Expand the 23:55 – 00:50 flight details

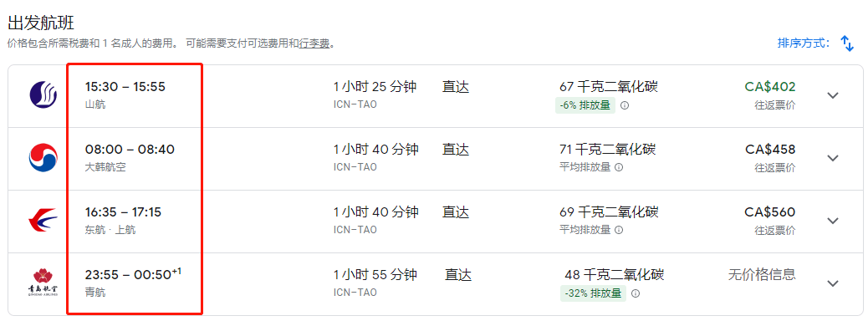[x=833, y=283]
